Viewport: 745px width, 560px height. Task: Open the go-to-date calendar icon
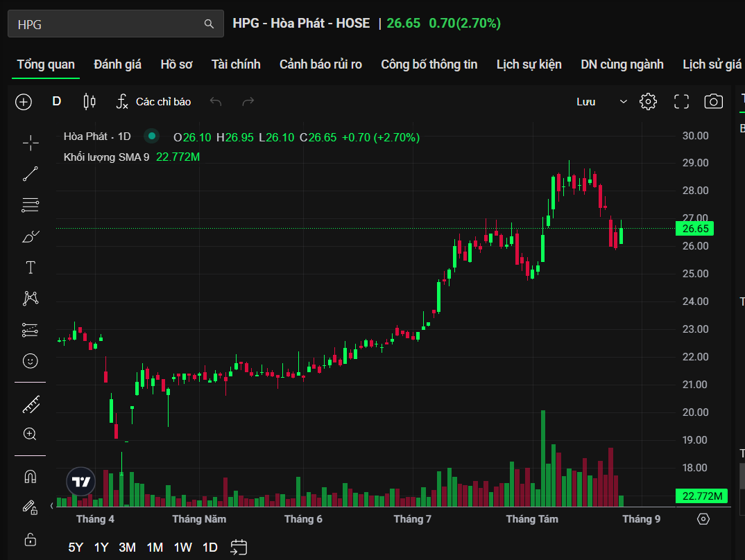point(239,548)
